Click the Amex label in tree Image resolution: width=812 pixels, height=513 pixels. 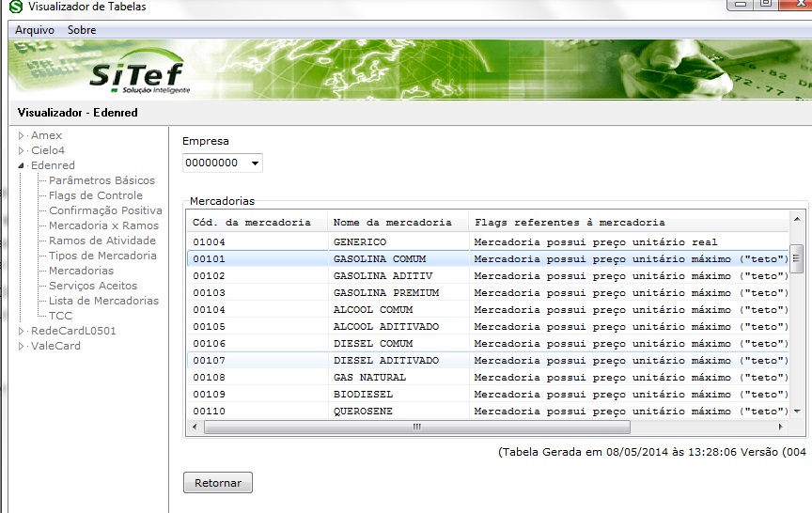[47, 135]
